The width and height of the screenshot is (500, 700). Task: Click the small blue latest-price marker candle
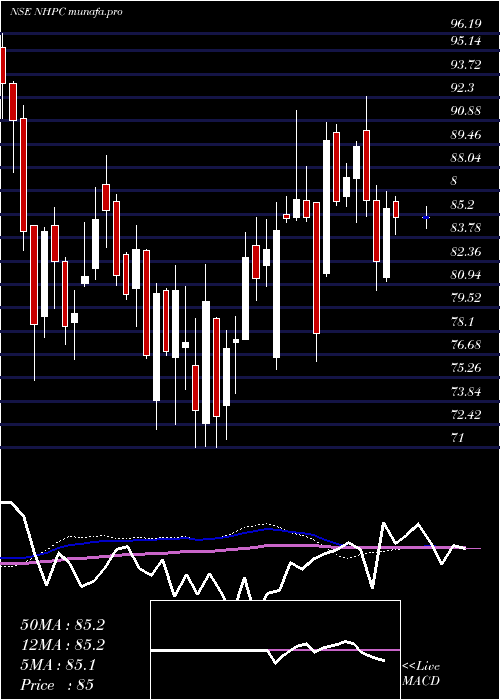click(x=426, y=217)
